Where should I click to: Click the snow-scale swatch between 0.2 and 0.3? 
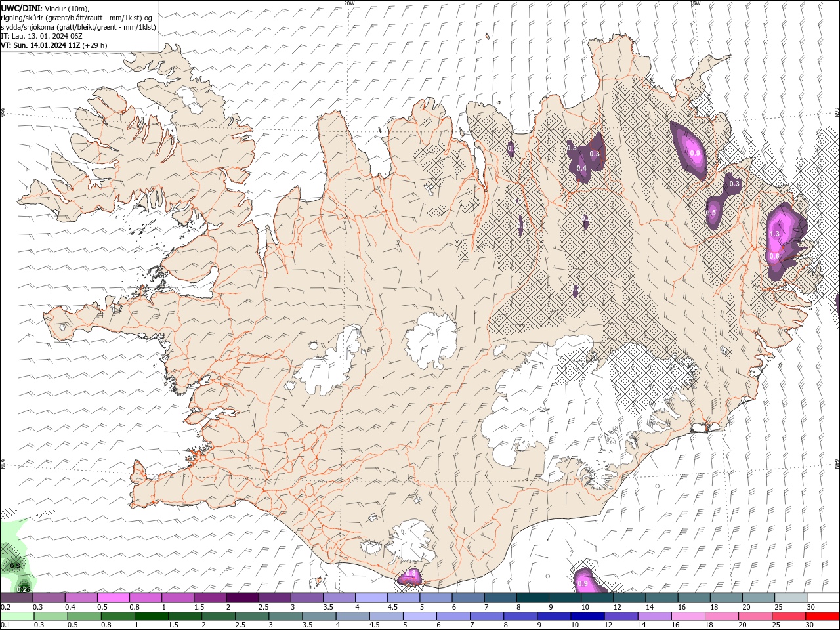[16, 598]
